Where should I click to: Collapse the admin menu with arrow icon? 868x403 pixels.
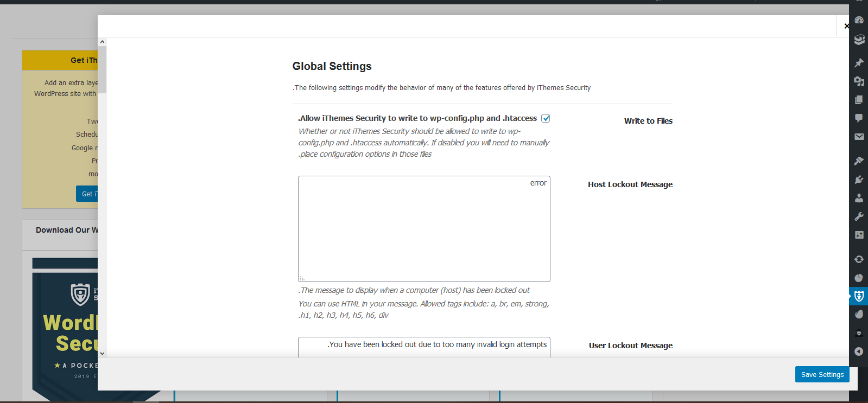tap(859, 351)
